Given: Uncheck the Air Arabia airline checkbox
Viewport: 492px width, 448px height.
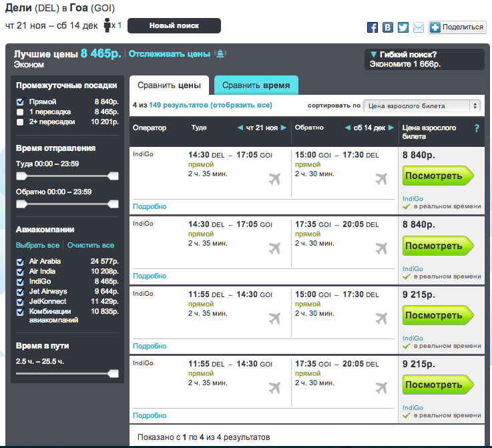Looking at the screenshot, I should click(x=21, y=262).
